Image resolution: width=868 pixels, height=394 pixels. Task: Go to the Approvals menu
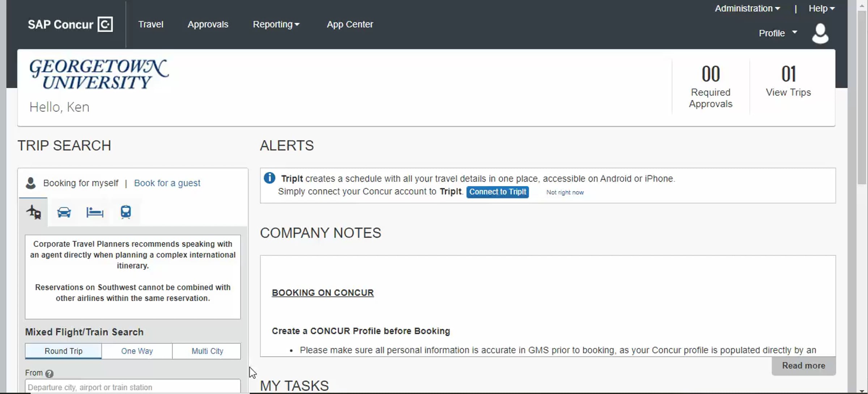208,24
